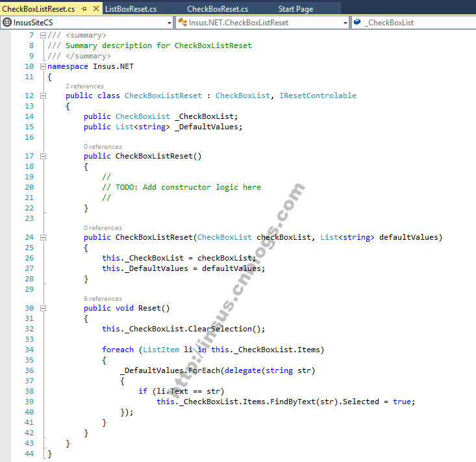Collapse the Reset method at line 30
Viewport: 476px width, 462px height.
click(43, 308)
